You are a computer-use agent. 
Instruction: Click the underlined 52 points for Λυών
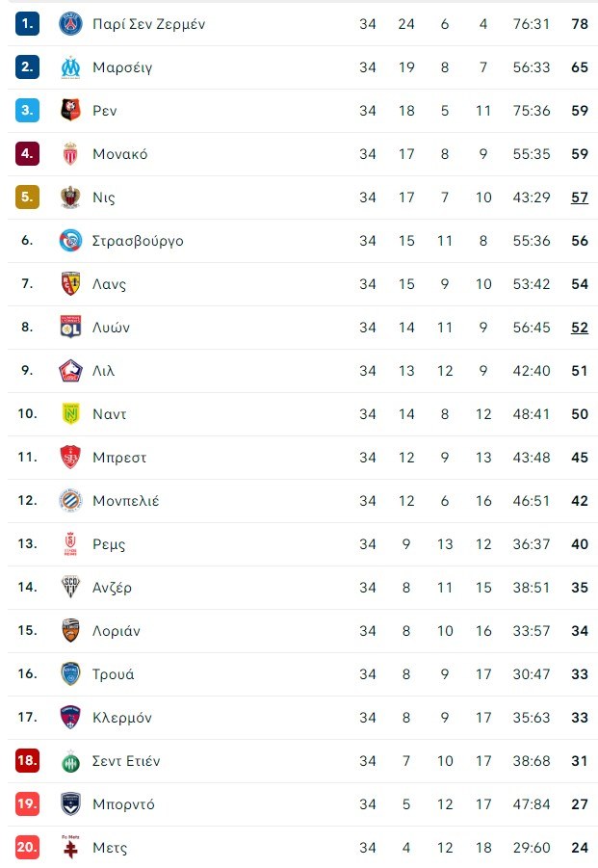579,328
